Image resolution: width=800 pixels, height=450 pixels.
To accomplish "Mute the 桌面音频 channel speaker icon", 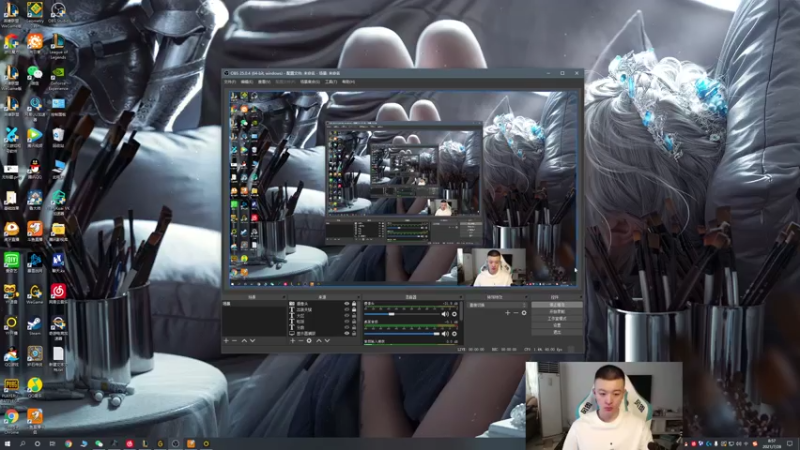I will click(x=445, y=334).
